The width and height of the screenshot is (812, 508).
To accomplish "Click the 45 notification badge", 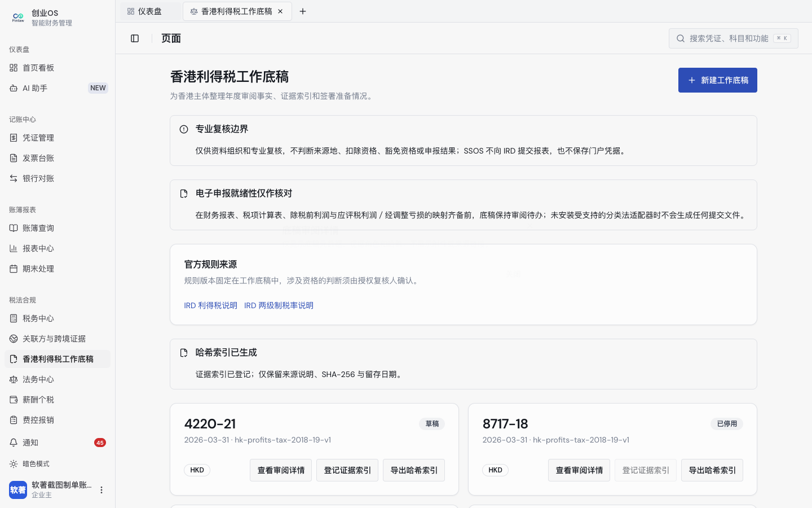I will (x=100, y=443).
